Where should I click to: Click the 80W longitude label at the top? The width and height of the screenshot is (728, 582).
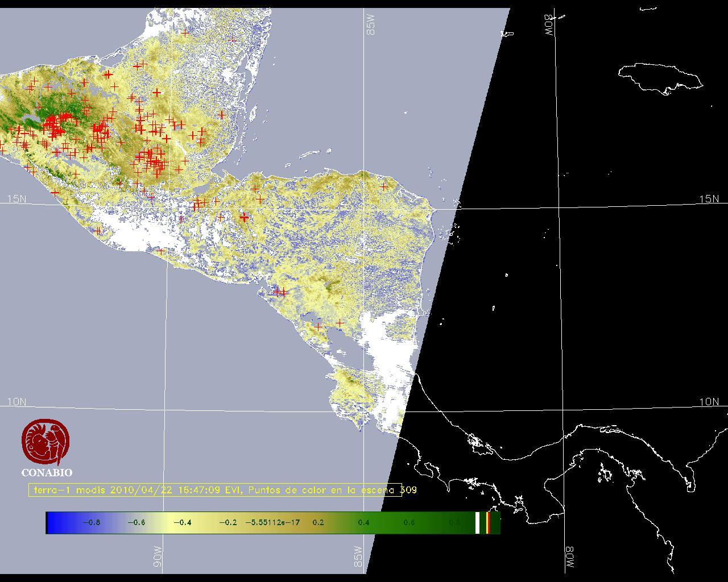pyautogui.click(x=549, y=26)
